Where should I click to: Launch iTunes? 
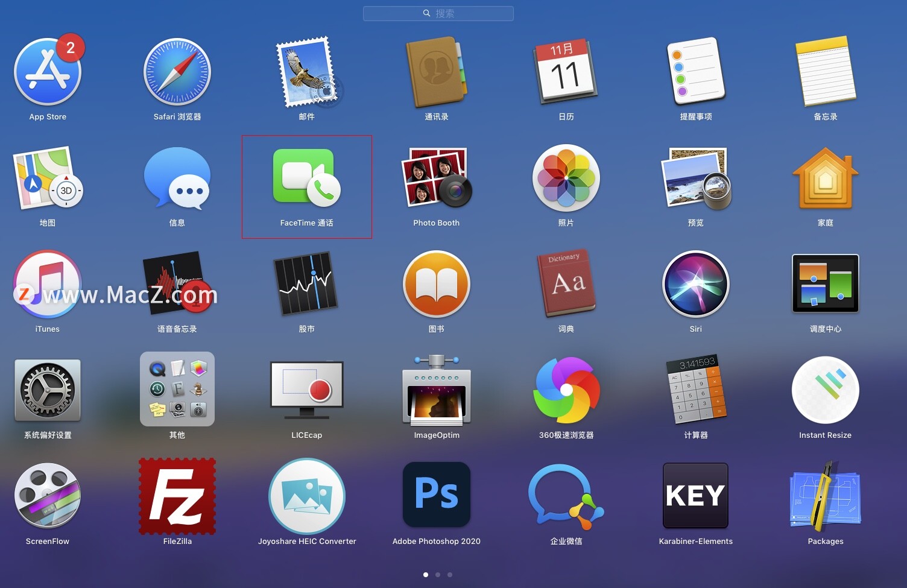coord(48,284)
